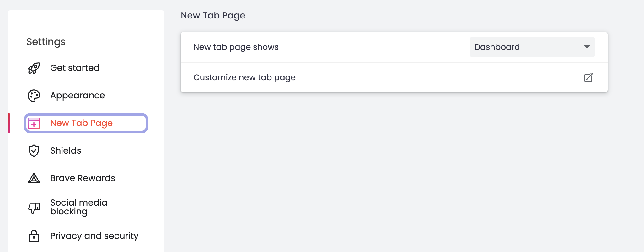Select the Shields shield icon

point(34,151)
